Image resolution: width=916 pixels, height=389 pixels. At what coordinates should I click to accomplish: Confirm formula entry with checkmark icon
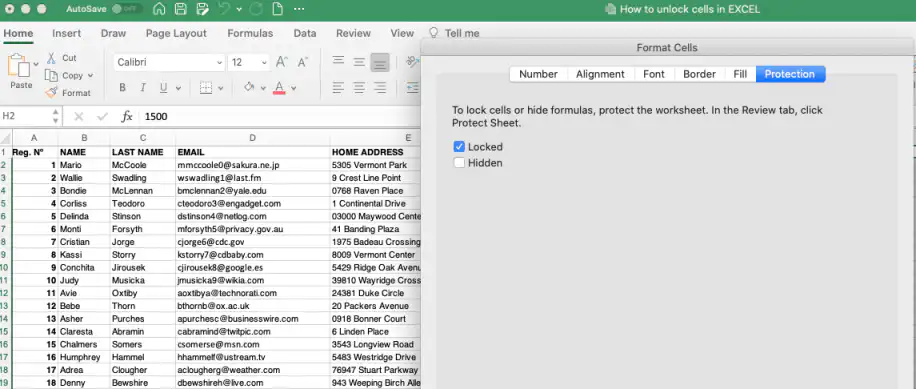click(102, 116)
